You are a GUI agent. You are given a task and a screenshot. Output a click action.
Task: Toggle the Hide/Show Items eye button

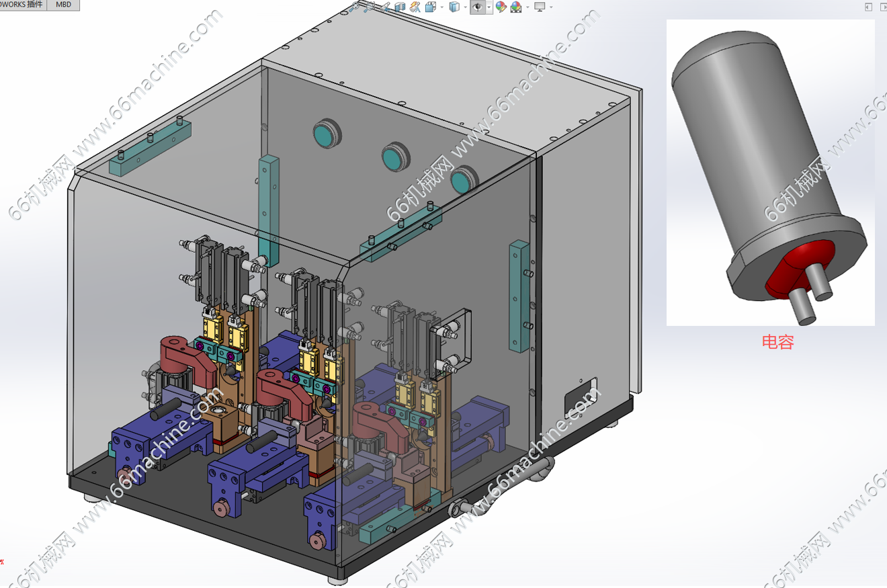[x=478, y=7]
